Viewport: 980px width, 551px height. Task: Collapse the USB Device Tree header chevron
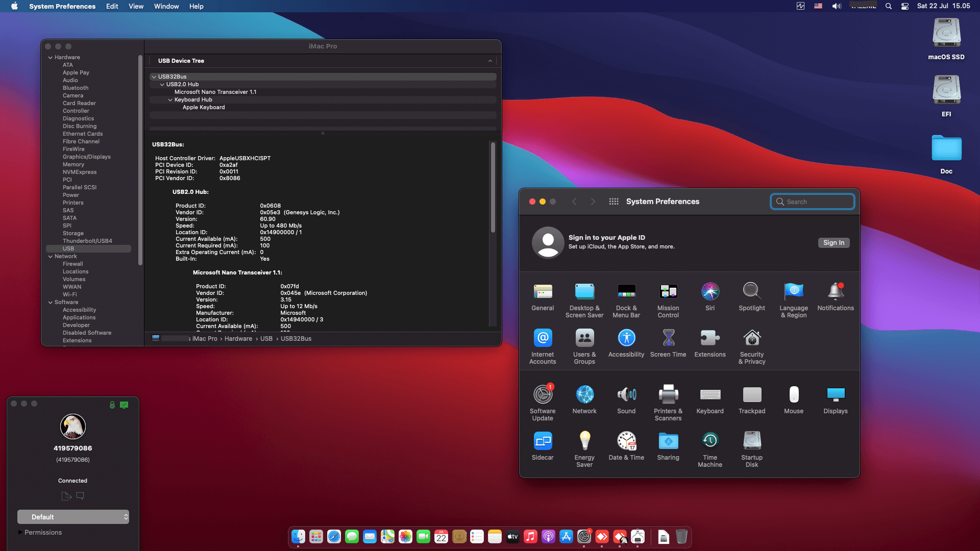coord(490,61)
